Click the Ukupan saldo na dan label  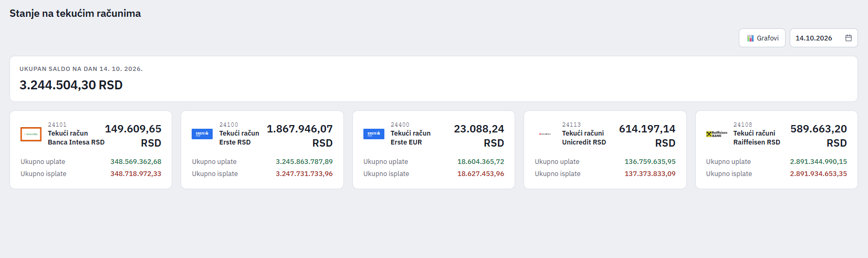click(81, 69)
